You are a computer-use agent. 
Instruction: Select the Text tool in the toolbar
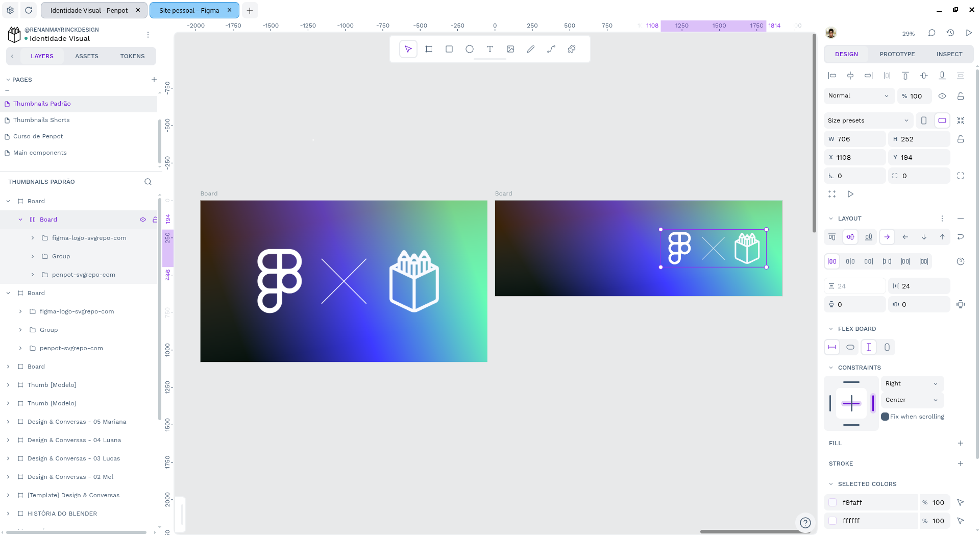(490, 49)
